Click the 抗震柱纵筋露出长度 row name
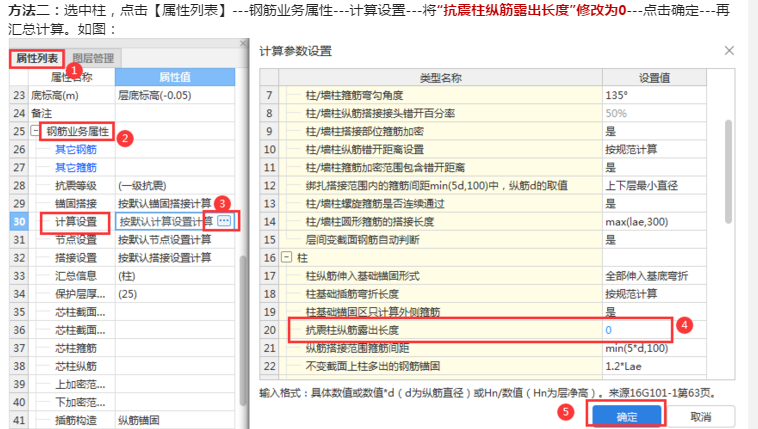 [352, 330]
